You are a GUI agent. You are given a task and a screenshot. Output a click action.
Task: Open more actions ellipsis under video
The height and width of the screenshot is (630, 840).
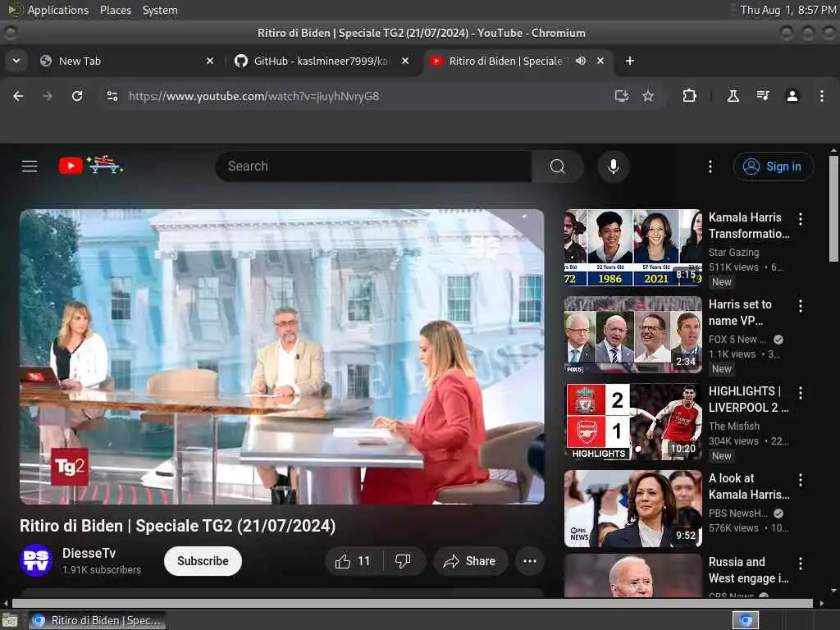530,561
